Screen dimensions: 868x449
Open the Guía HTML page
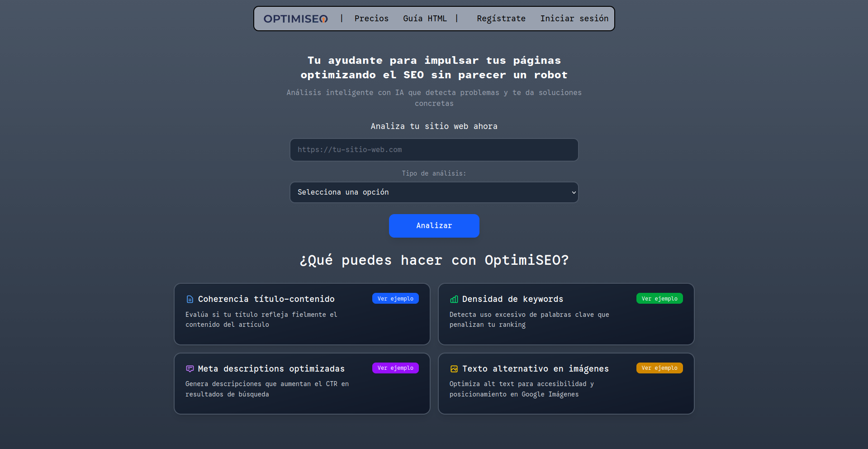click(425, 19)
